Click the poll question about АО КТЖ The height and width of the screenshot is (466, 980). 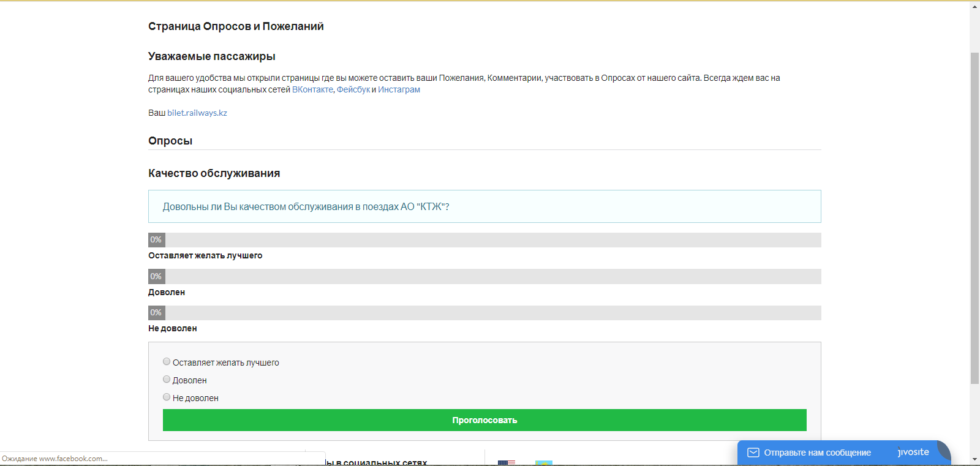pos(484,206)
